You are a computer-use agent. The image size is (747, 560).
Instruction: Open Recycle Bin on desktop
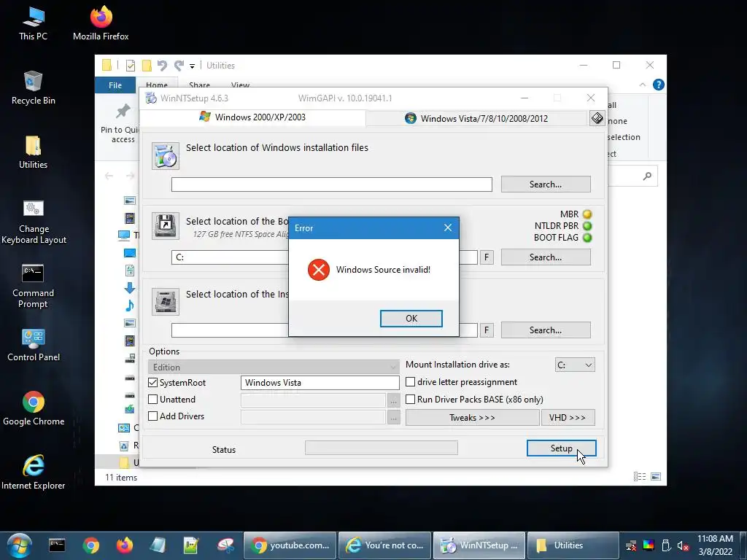33,87
